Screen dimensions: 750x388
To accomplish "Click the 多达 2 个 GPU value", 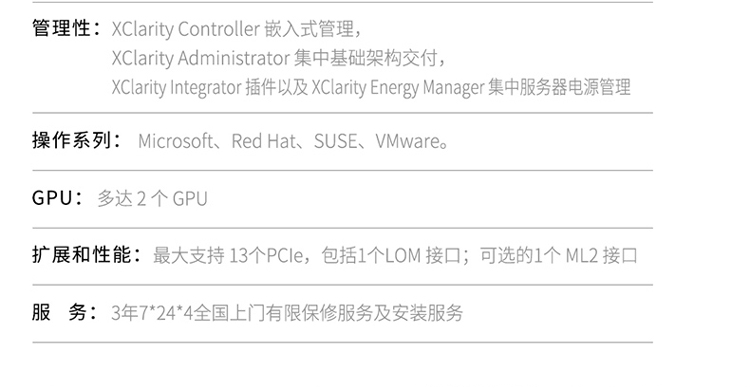I will point(153,199).
